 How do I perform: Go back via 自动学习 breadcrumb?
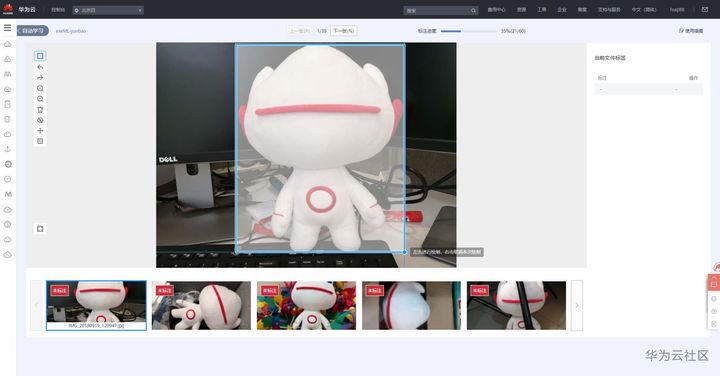(x=33, y=31)
